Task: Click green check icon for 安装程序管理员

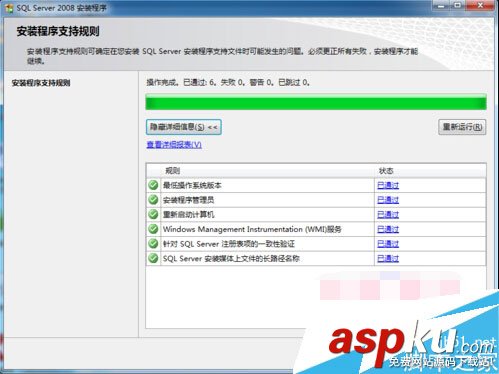Action: (153, 200)
